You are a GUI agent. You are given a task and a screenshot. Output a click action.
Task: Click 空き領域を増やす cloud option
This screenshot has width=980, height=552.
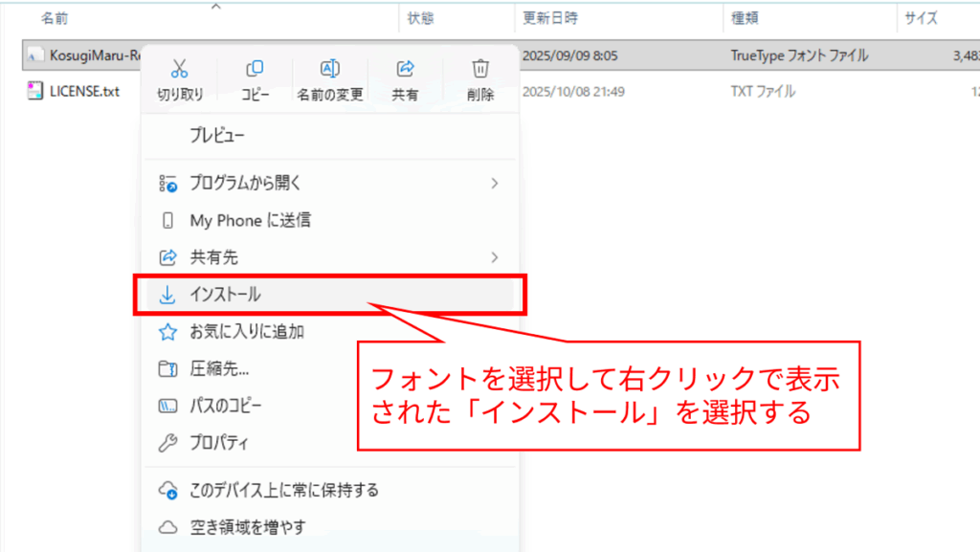point(247,526)
